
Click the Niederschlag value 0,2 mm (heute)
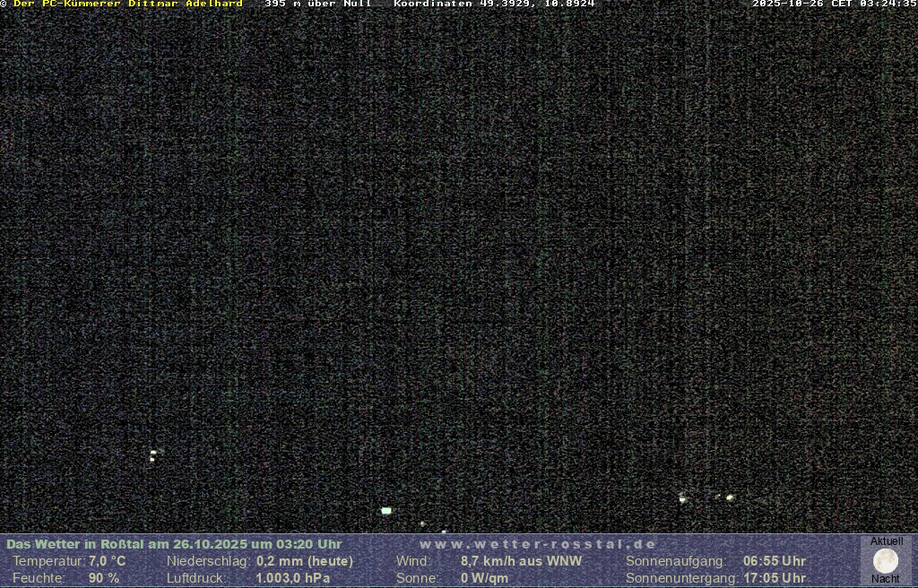305,561
